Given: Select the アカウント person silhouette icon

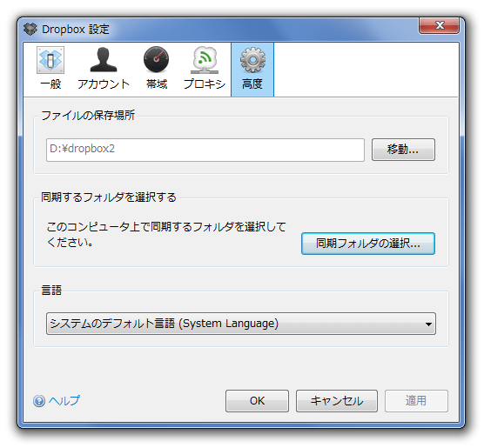Looking at the screenshot, I should [x=104, y=60].
